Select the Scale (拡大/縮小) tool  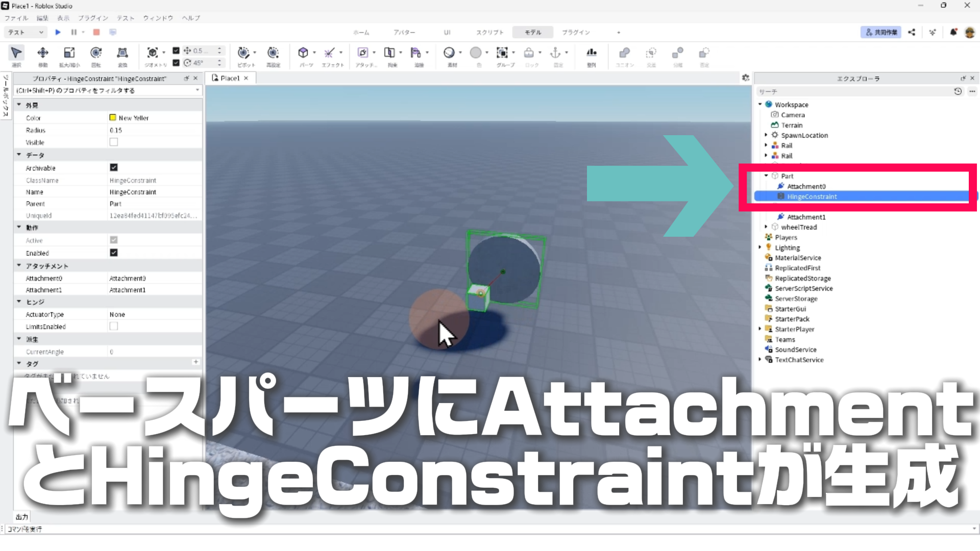click(69, 53)
